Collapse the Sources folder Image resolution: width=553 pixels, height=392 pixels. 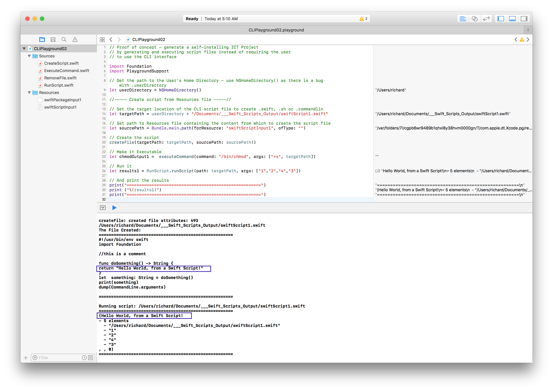coord(29,56)
